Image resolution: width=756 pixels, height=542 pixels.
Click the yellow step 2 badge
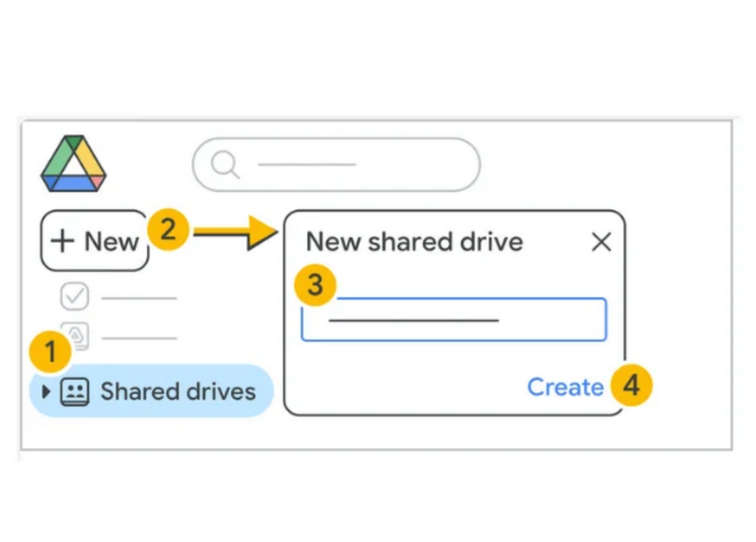[168, 230]
